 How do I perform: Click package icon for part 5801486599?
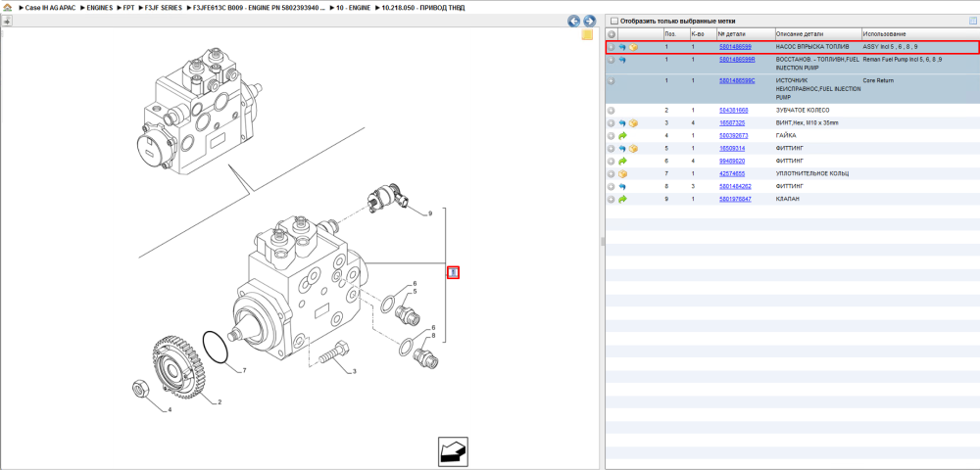pos(633,47)
